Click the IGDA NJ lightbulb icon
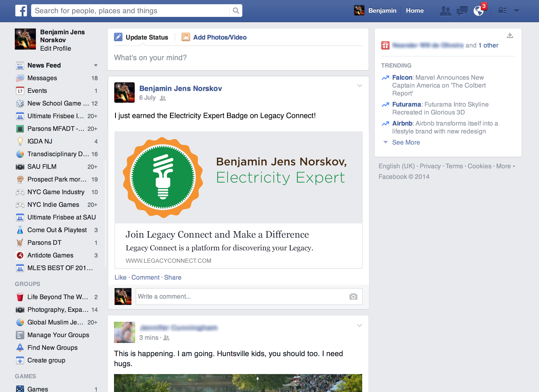539x392 pixels. point(20,141)
